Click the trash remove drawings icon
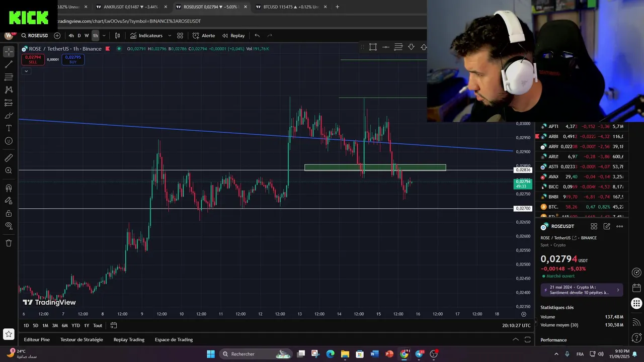The height and width of the screenshot is (362, 644). [9, 243]
